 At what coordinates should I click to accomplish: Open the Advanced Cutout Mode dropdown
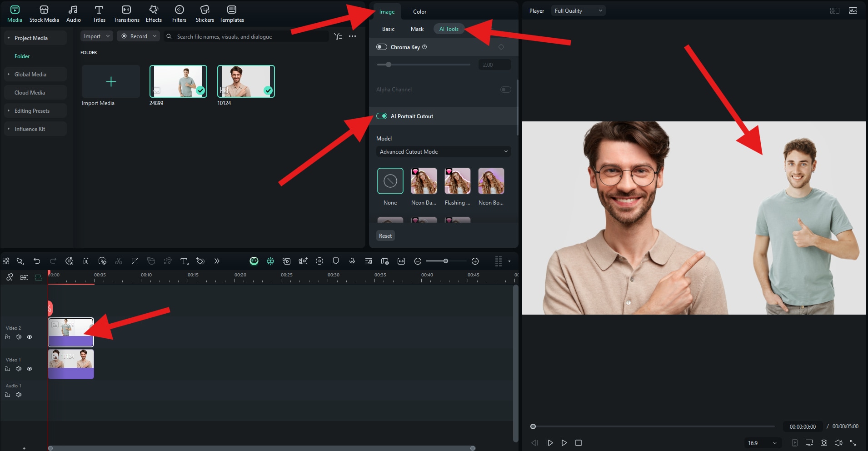tap(444, 151)
